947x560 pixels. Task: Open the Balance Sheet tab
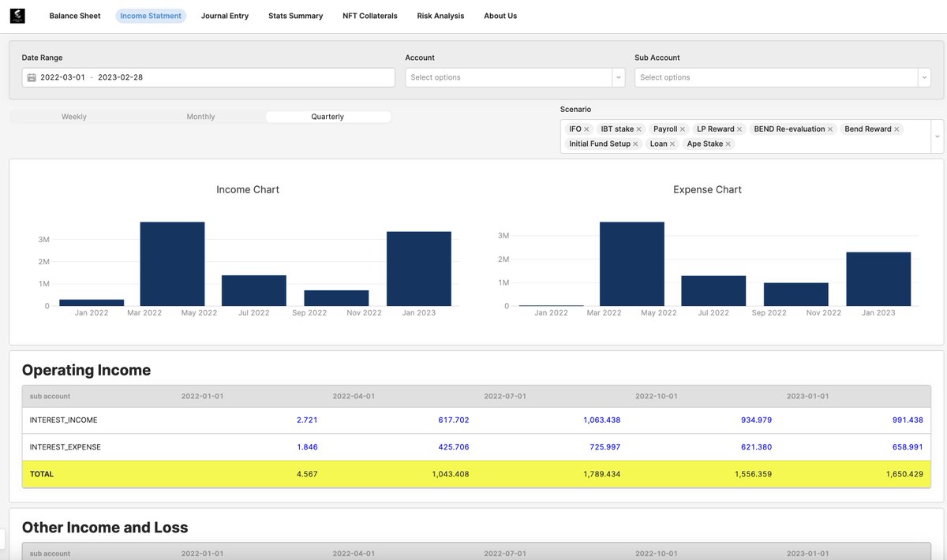[75, 16]
